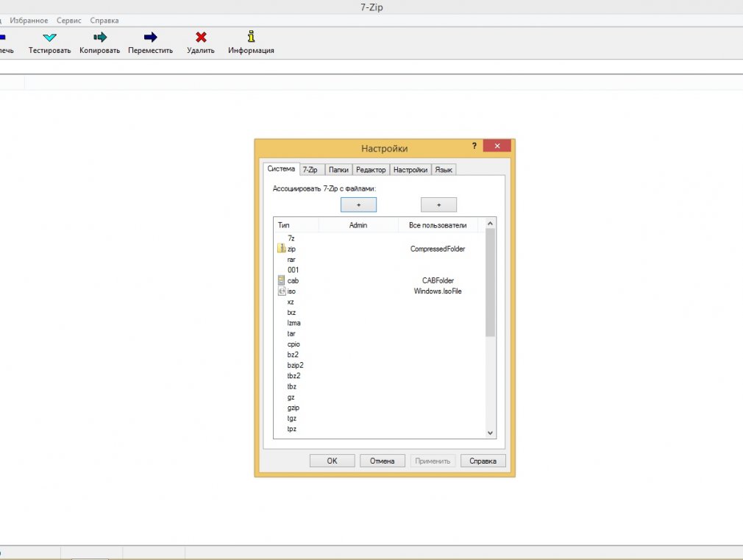Switch to the Папки tab

(x=338, y=170)
